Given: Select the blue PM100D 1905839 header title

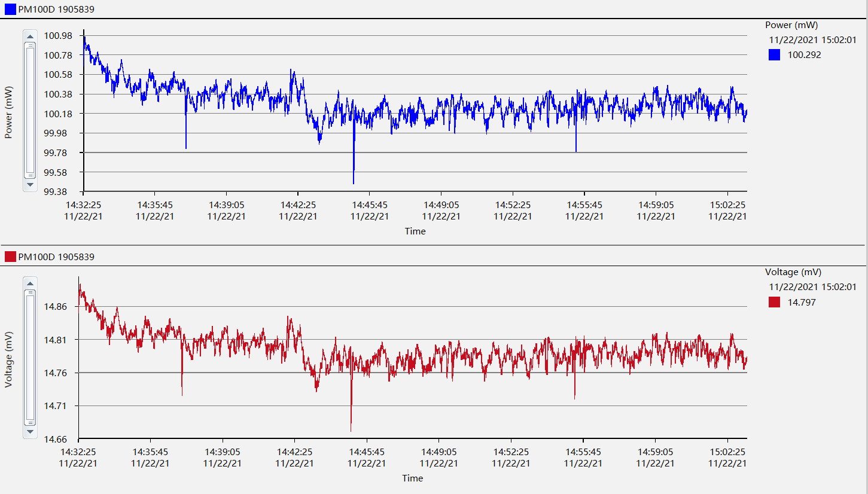Looking at the screenshot, I should [x=56, y=9].
